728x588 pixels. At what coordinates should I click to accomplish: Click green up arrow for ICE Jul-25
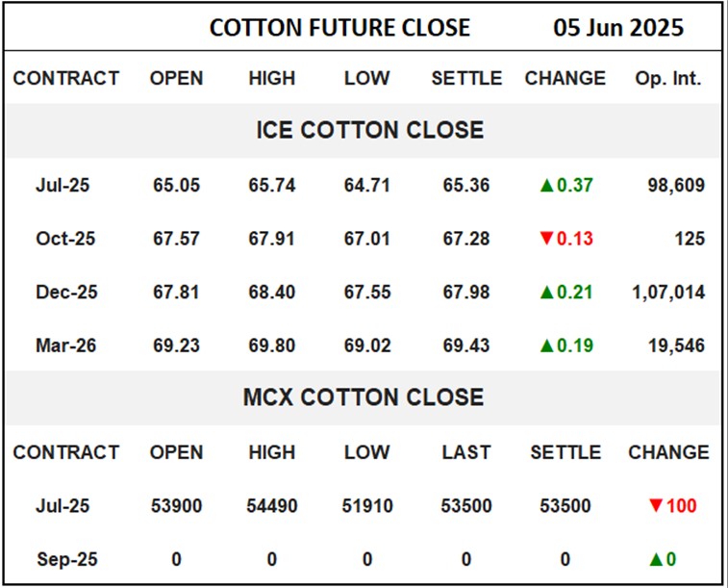coord(546,185)
